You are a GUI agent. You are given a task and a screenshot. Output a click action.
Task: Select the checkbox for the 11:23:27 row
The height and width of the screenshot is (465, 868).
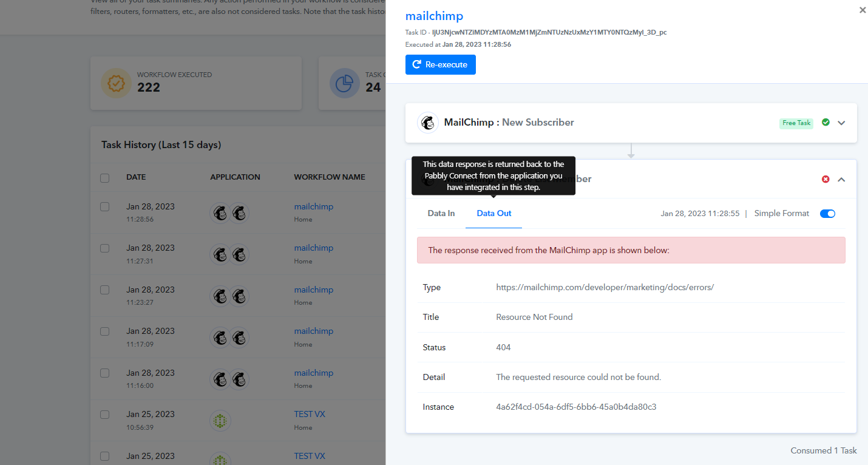(x=105, y=290)
